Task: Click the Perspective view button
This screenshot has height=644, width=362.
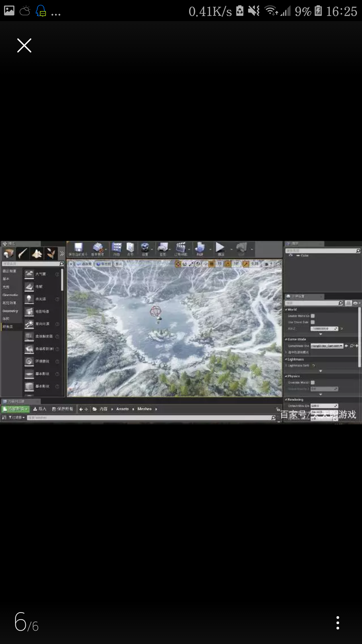Action: (x=84, y=264)
